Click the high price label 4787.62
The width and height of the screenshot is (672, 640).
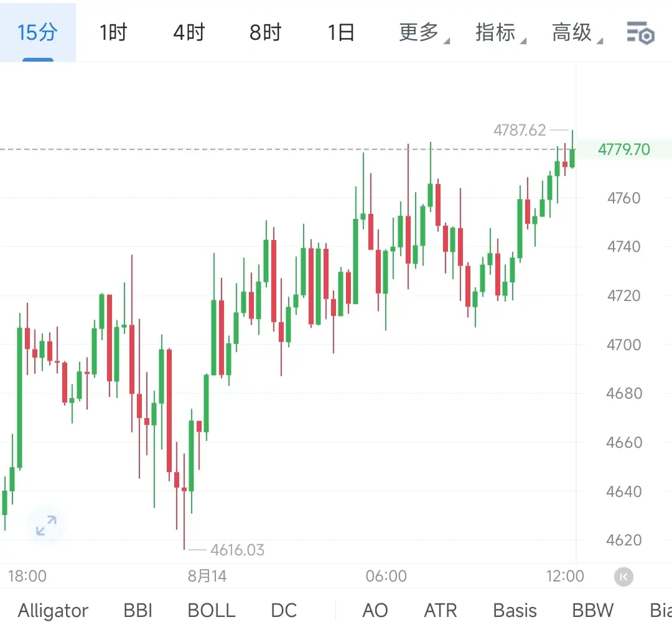[x=520, y=130]
